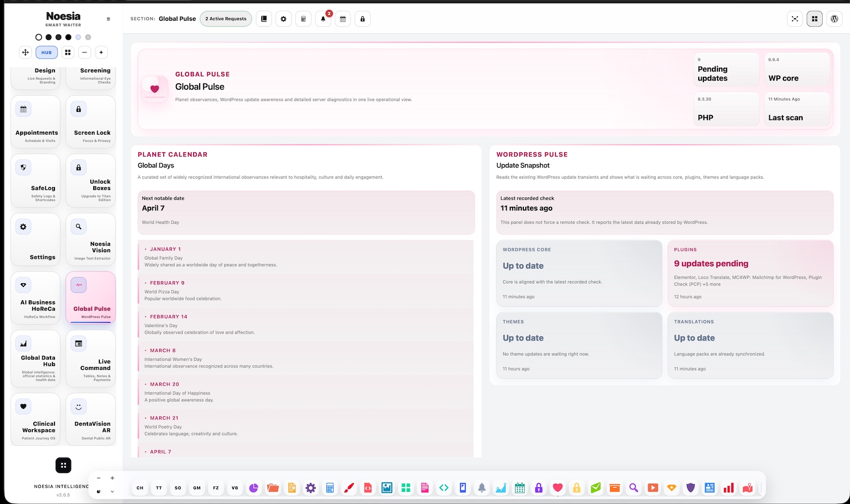850x504 pixels.
Task: Open the green checkmark icon in the dock
Action: 596,487
